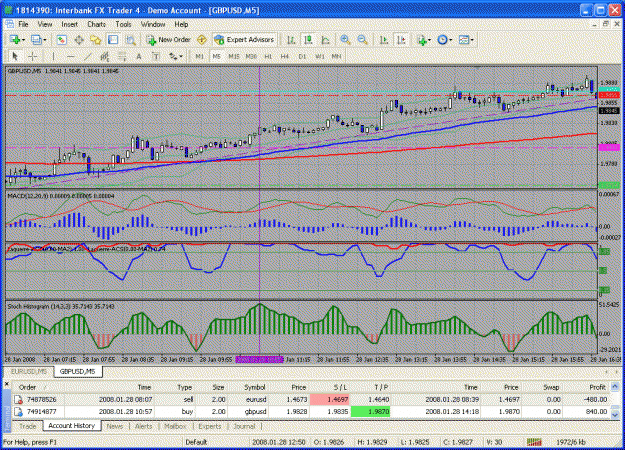The height and width of the screenshot is (450, 625).
Task: Select the pink S/L cell 1.4697
Action: pyautogui.click(x=330, y=399)
